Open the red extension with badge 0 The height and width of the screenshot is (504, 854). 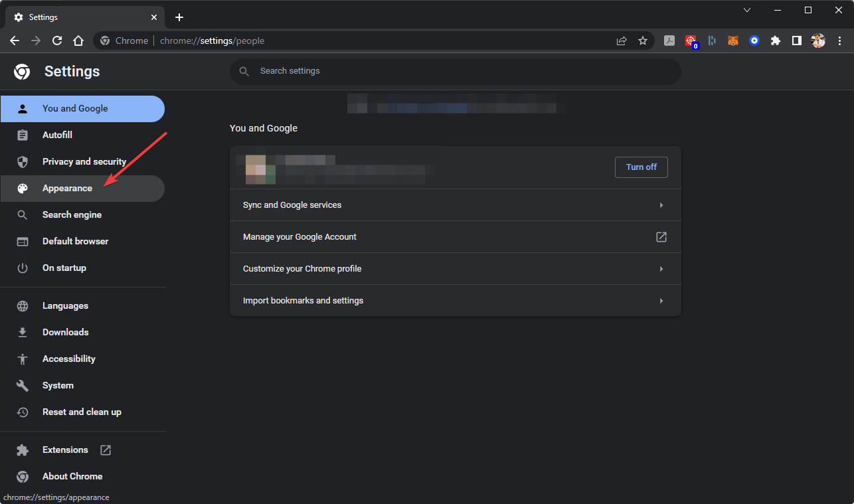tap(691, 41)
